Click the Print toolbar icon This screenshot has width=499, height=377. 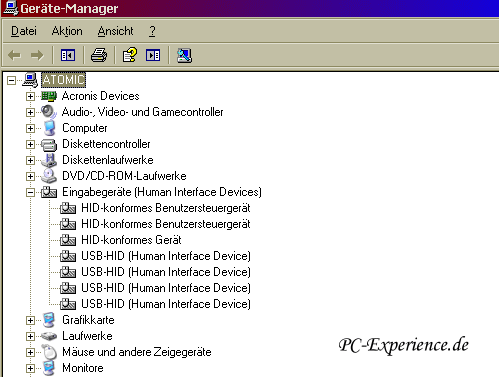(99, 55)
